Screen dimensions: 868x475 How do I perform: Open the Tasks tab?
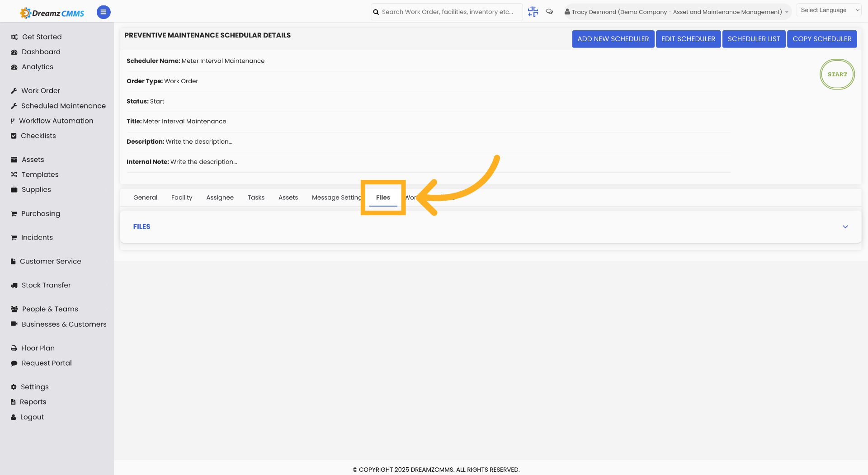point(256,198)
